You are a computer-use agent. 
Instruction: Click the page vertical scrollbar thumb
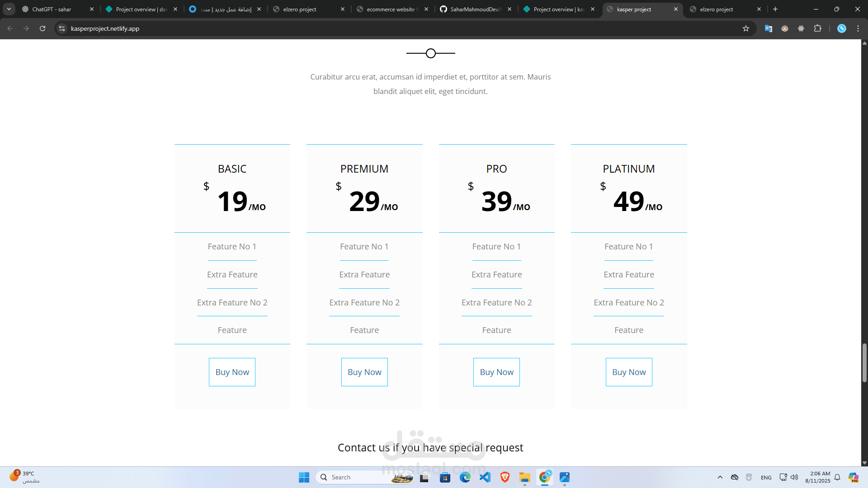(x=864, y=361)
